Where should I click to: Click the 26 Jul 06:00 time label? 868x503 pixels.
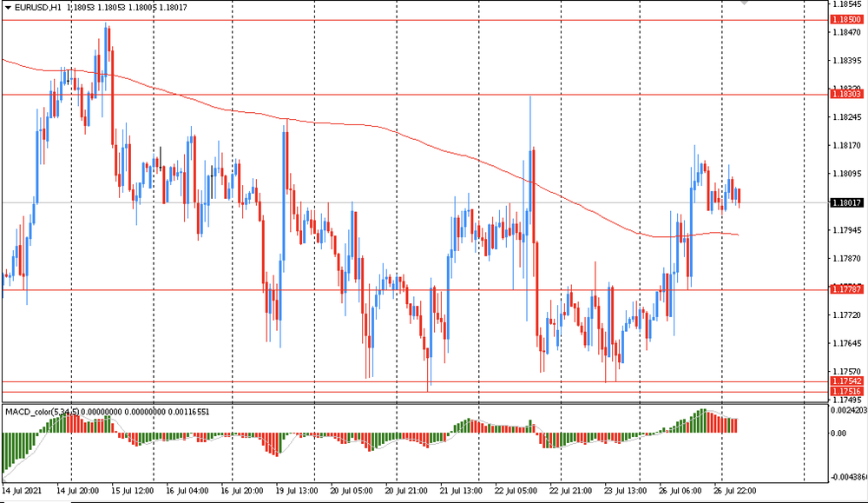681,491
